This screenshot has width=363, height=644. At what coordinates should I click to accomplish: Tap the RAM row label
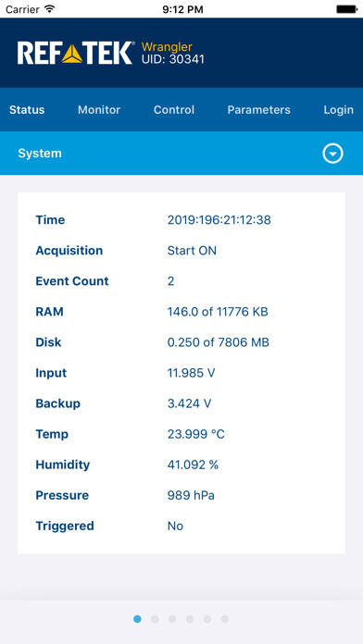point(50,312)
